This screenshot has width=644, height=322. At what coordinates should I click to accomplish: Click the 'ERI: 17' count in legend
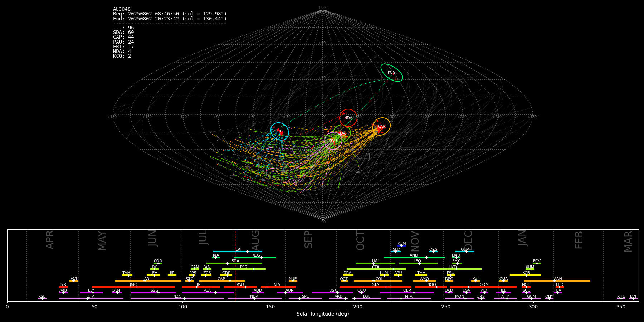click(x=123, y=47)
